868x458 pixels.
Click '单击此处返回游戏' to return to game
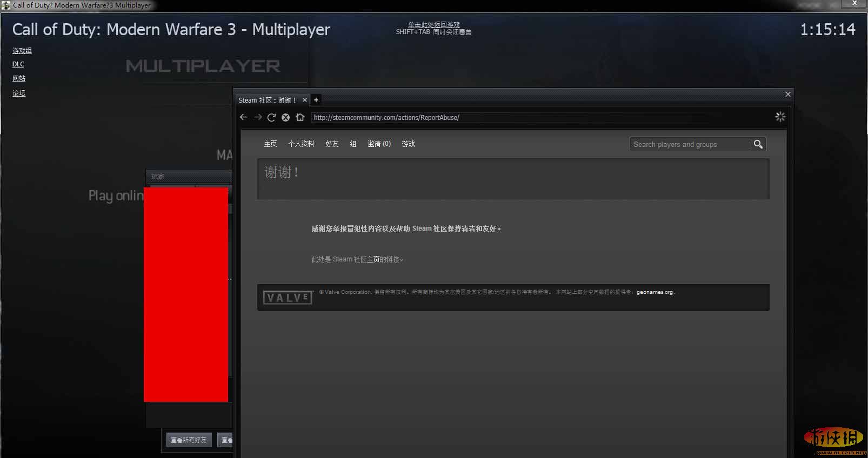(x=433, y=25)
